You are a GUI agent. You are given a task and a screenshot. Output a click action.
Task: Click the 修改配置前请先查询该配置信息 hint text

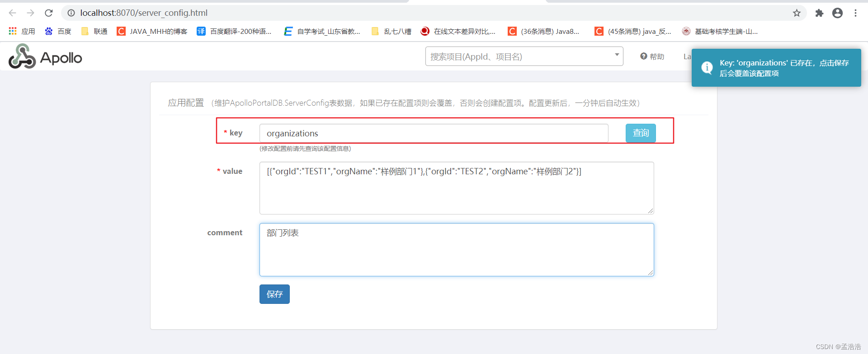point(305,149)
